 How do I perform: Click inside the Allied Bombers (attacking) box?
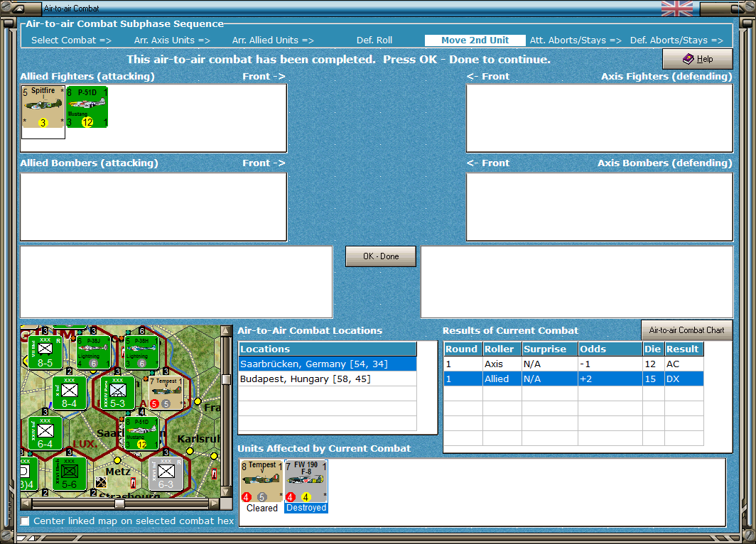click(153, 207)
